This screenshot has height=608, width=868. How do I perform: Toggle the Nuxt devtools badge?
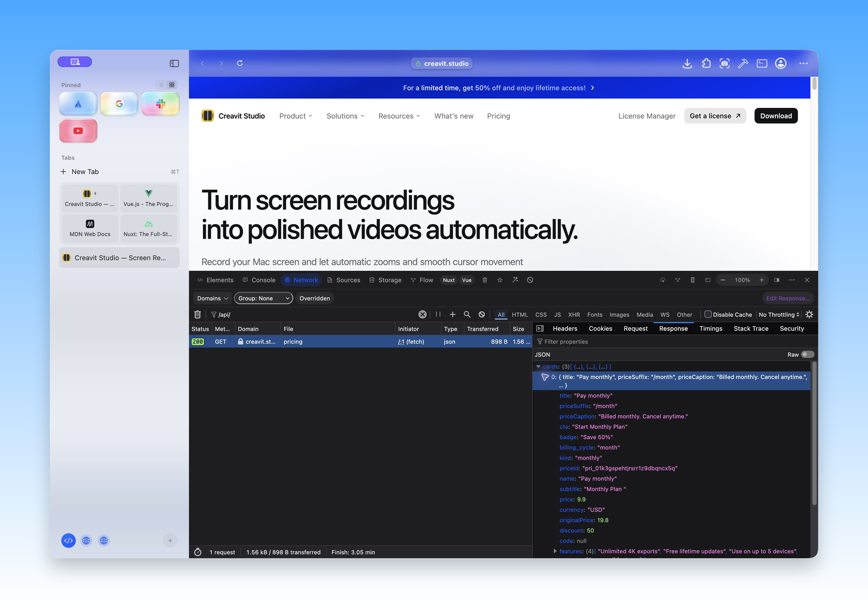point(449,280)
